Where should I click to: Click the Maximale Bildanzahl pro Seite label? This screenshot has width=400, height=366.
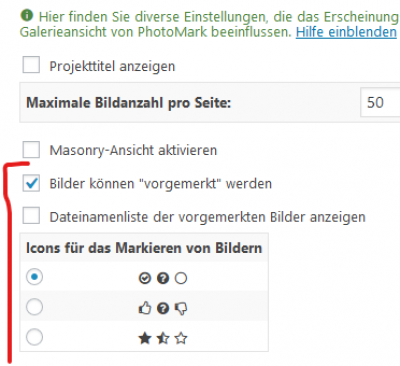(x=128, y=103)
